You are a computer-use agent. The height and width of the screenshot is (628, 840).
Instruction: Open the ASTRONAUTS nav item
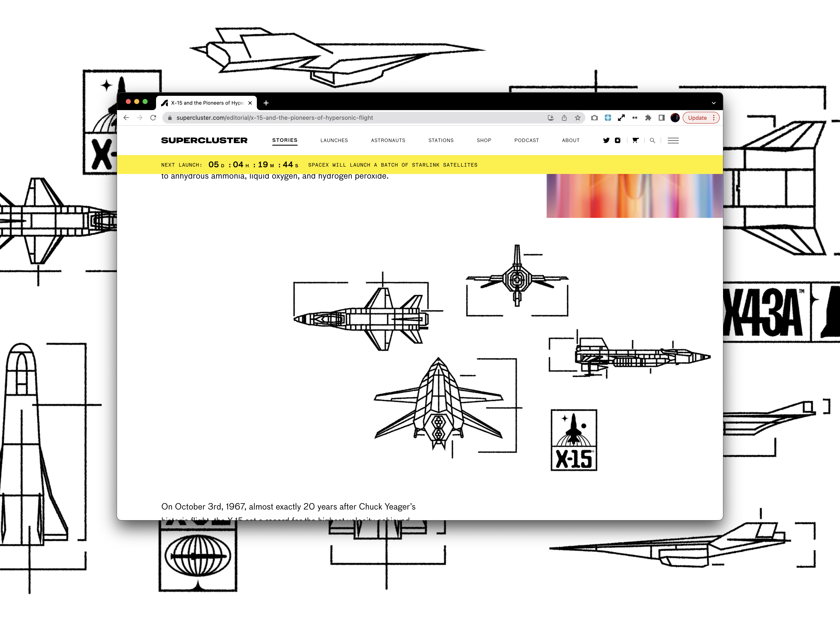tap(388, 140)
